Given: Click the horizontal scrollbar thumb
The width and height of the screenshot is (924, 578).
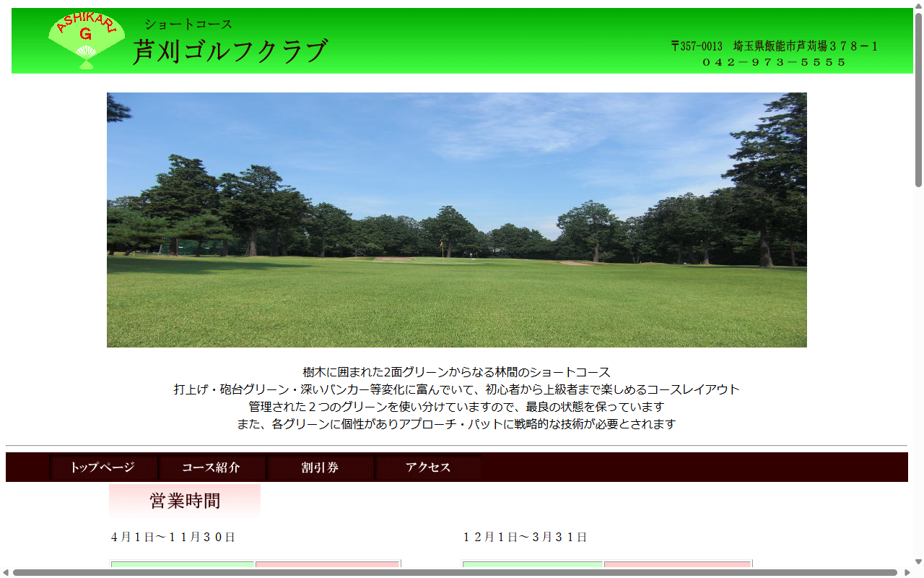Looking at the screenshot, I should (455, 572).
